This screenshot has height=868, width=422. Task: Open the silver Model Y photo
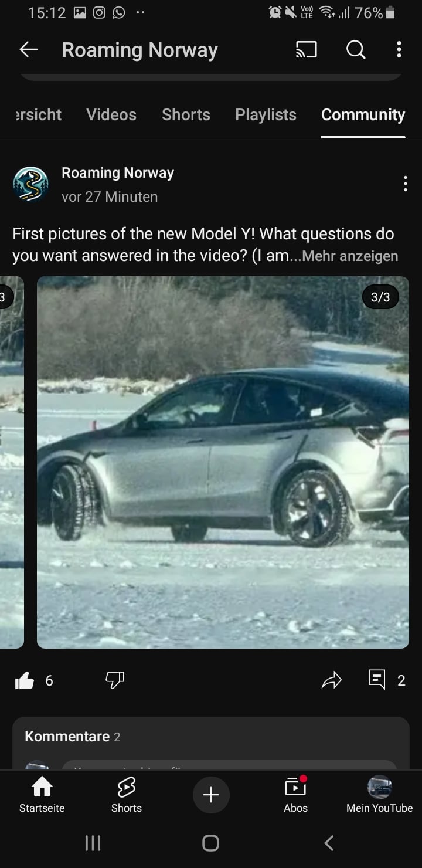[223, 462]
